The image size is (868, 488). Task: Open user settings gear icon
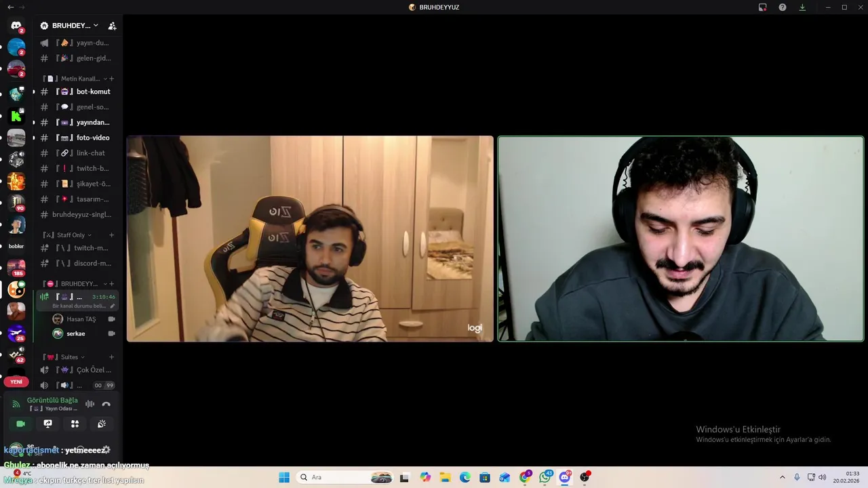pos(106,450)
